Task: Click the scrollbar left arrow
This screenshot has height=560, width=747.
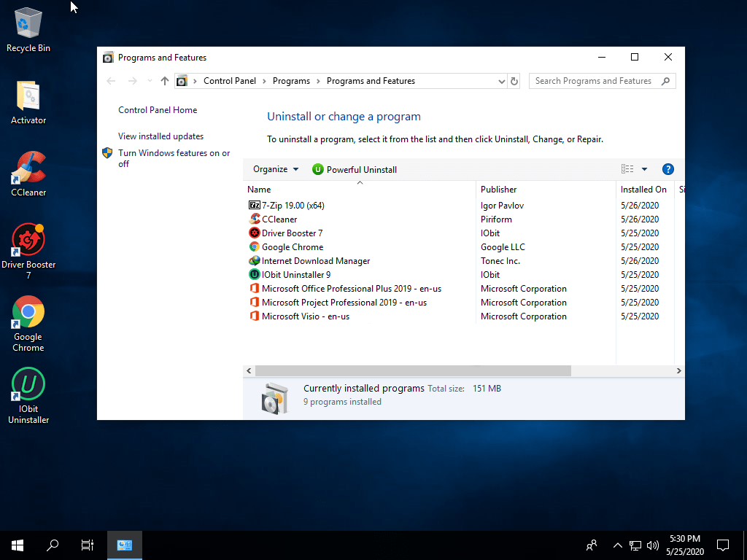Action: (249, 370)
